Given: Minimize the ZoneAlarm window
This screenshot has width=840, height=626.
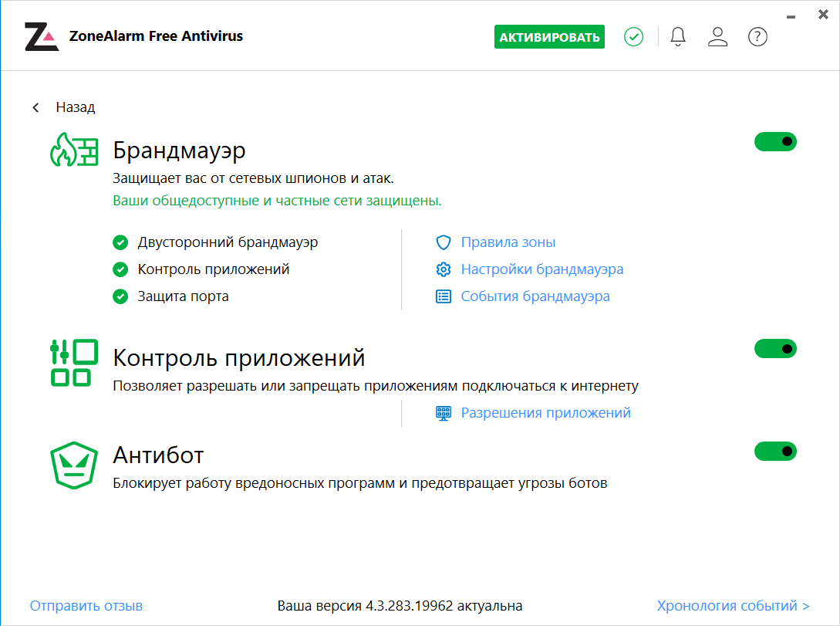Looking at the screenshot, I should pos(791,17).
